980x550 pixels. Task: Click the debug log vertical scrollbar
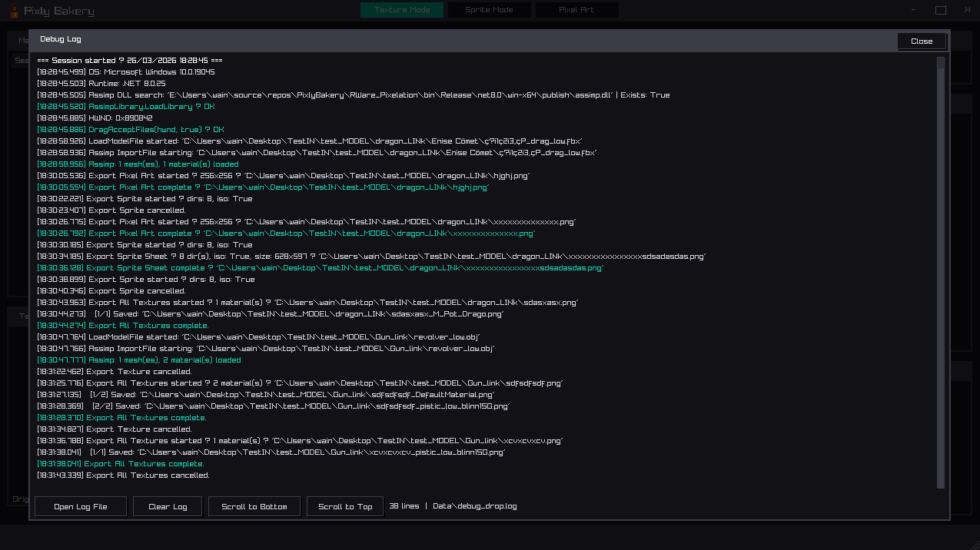[x=941, y=269]
